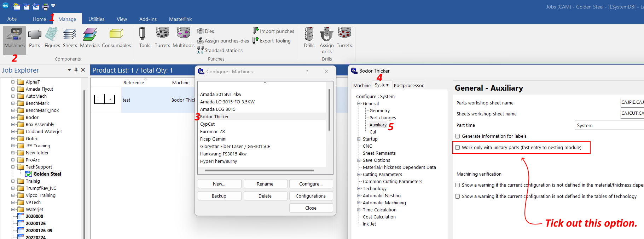Click the Configure... button
Screen dimensions: 644x239
click(311, 184)
